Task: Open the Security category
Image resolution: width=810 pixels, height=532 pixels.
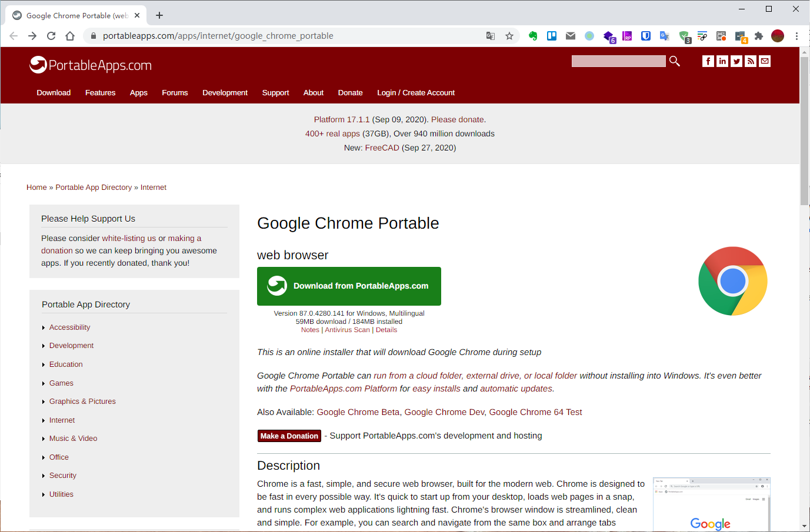Action: pos(63,476)
